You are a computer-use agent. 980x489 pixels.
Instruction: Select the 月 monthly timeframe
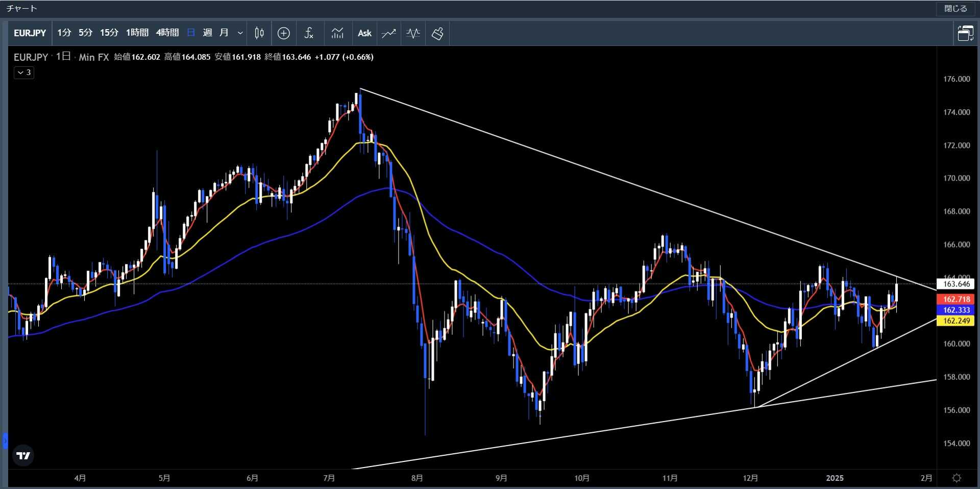(224, 33)
